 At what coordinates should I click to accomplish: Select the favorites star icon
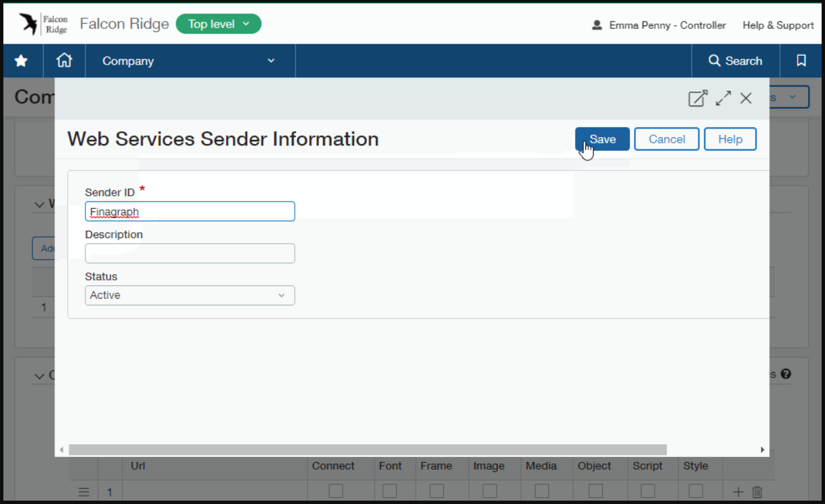pos(21,61)
